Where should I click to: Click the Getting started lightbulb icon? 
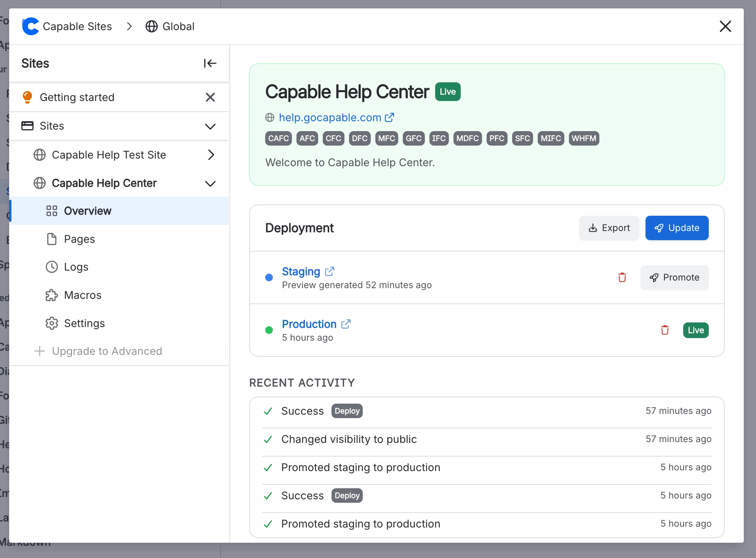coord(27,97)
